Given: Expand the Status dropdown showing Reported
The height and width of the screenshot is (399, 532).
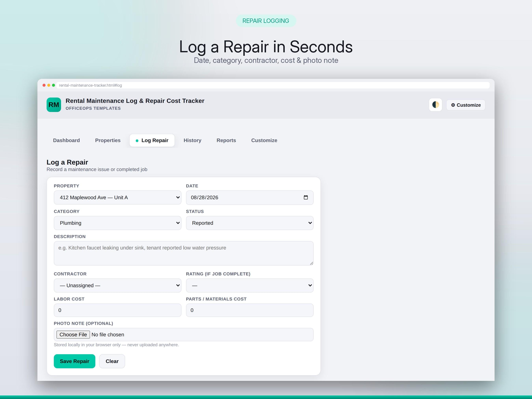Looking at the screenshot, I should [x=250, y=223].
